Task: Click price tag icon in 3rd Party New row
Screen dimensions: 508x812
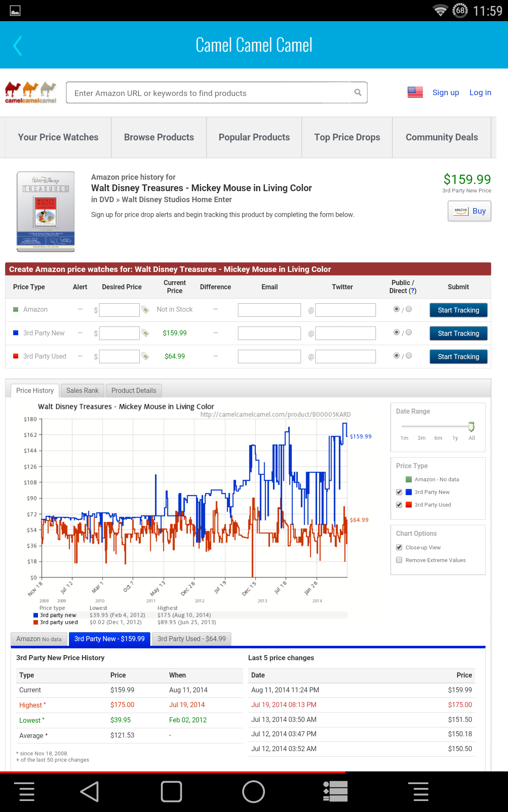Action: pos(145,333)
